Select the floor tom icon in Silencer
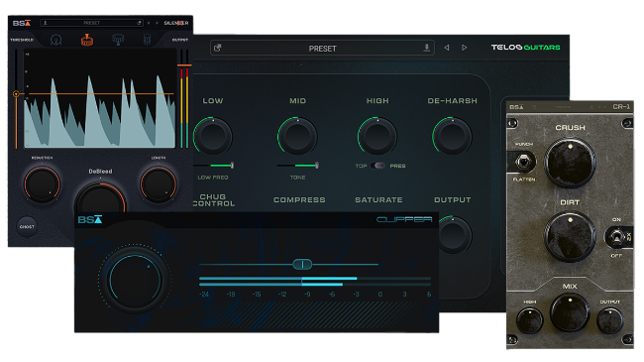 coord(147,40)
